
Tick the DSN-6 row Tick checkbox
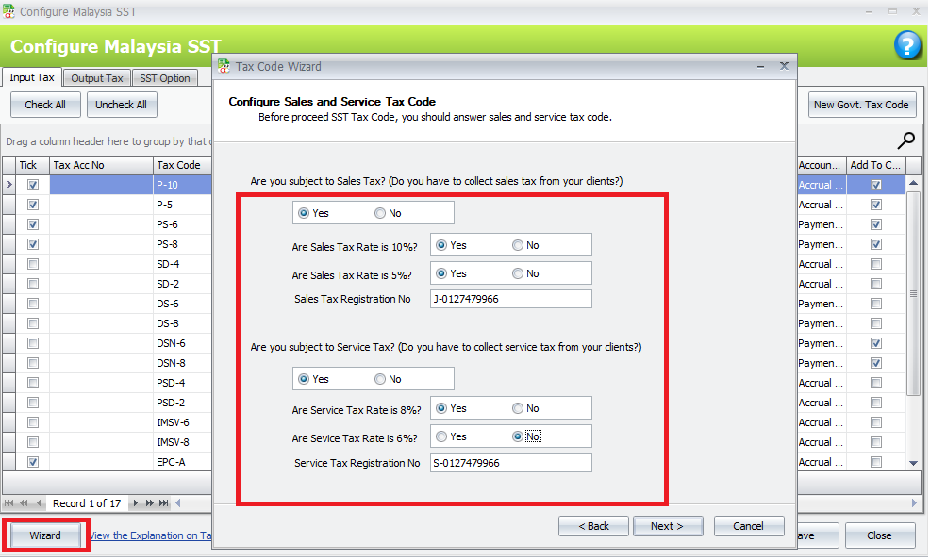tap(33, 343)
